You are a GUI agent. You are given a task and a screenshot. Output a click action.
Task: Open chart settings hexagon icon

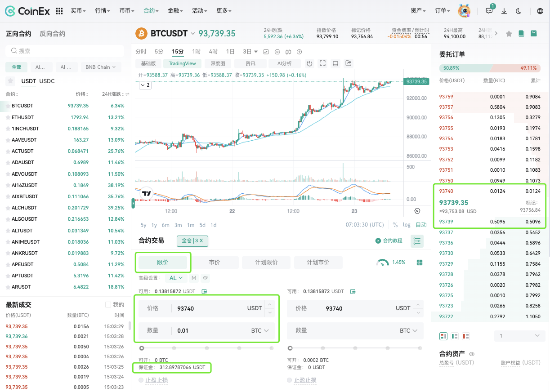tap(277, 52)
